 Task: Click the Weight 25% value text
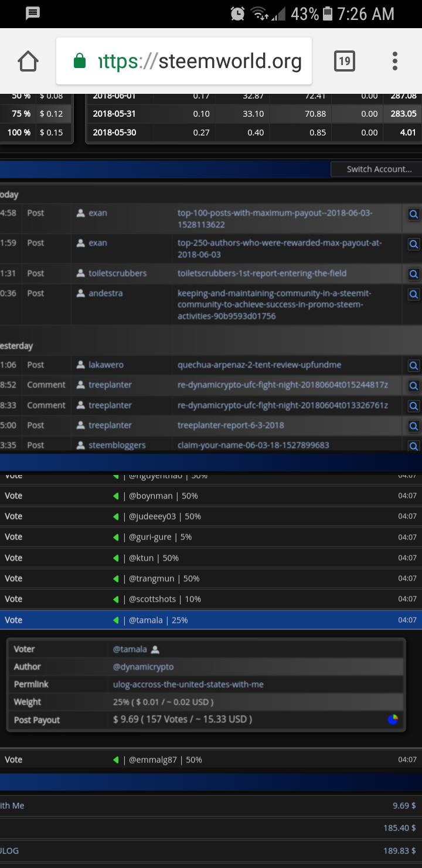pos(164,702)
